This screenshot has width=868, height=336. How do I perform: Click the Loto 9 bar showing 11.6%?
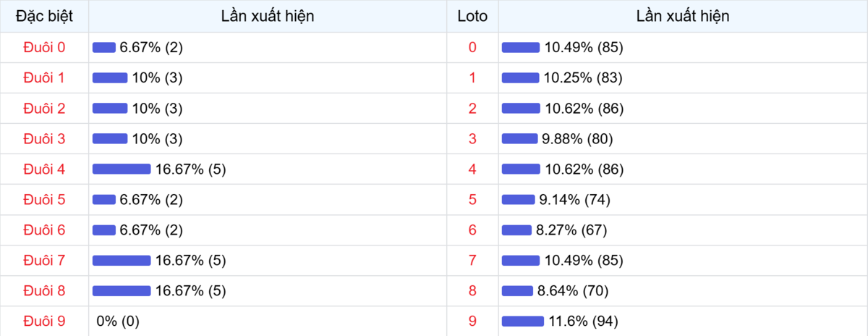click(522, 322)
